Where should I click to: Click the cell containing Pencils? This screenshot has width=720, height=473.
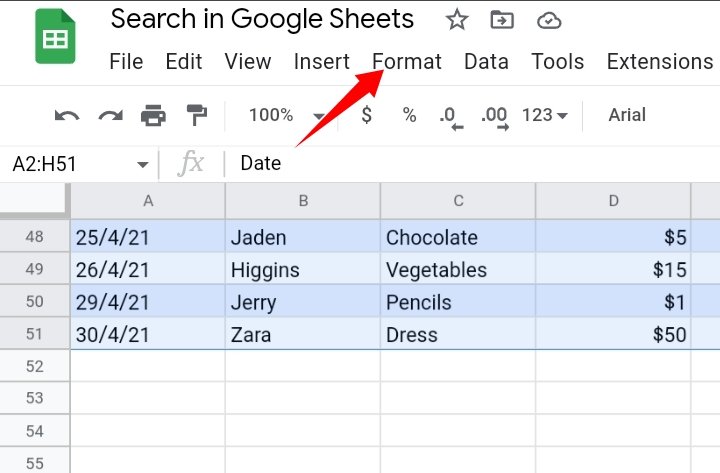pos(458,302)
